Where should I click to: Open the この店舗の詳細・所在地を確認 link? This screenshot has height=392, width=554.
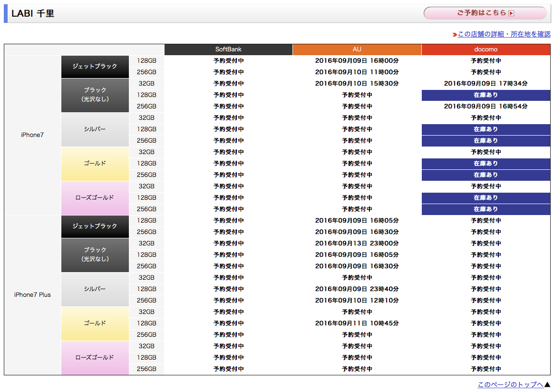(x=504, y=34)
